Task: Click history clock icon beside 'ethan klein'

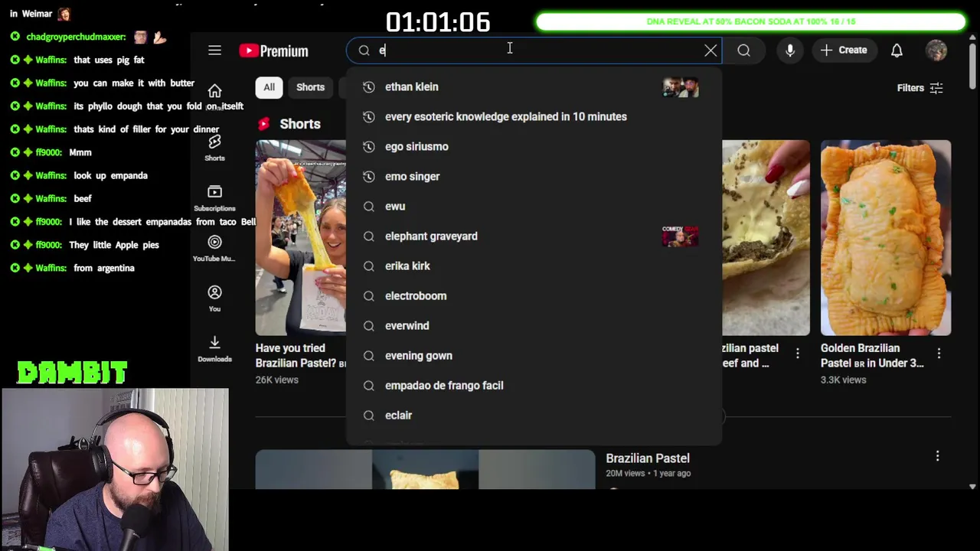Action: [x=369, y=87]
